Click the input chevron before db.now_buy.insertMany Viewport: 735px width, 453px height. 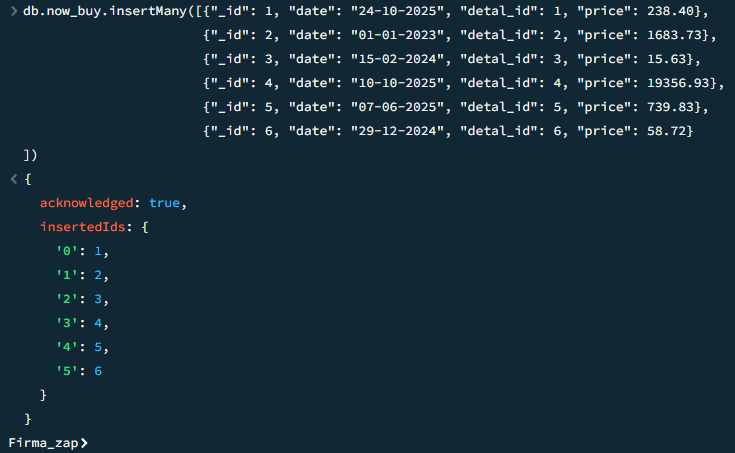[x=14, y=11]
